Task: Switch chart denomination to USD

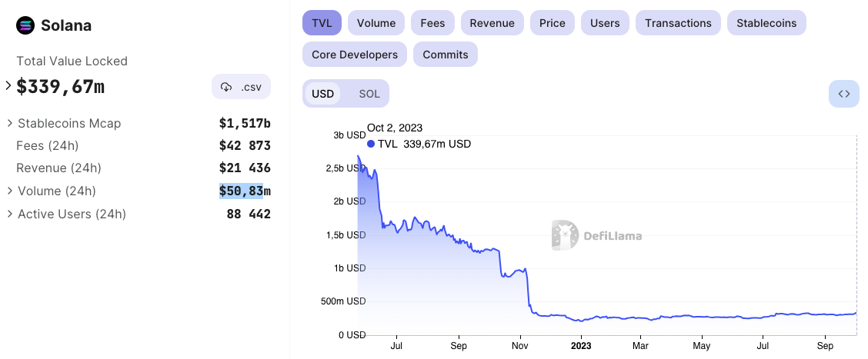Action: tap(322, 94)
